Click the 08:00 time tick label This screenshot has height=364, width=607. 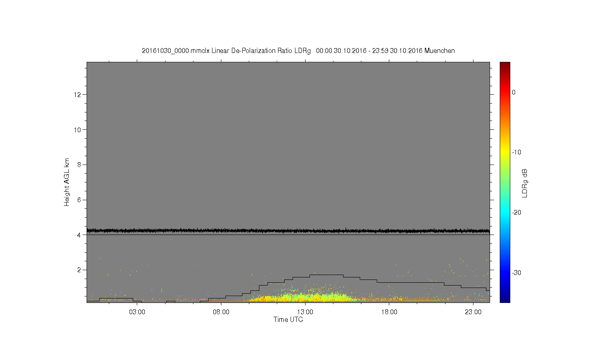221,312
